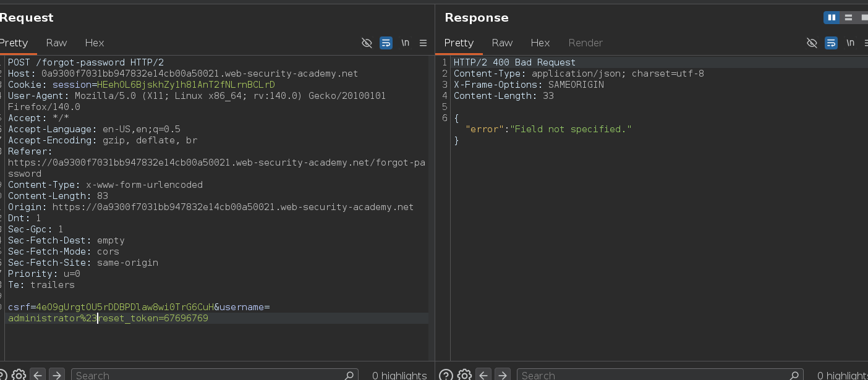Click the session cookie value

coord(186,85)
